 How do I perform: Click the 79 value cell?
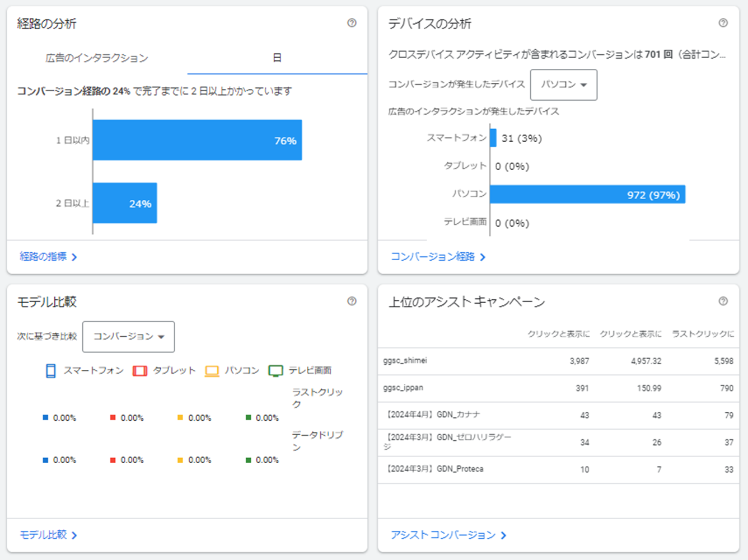point(729,415)
